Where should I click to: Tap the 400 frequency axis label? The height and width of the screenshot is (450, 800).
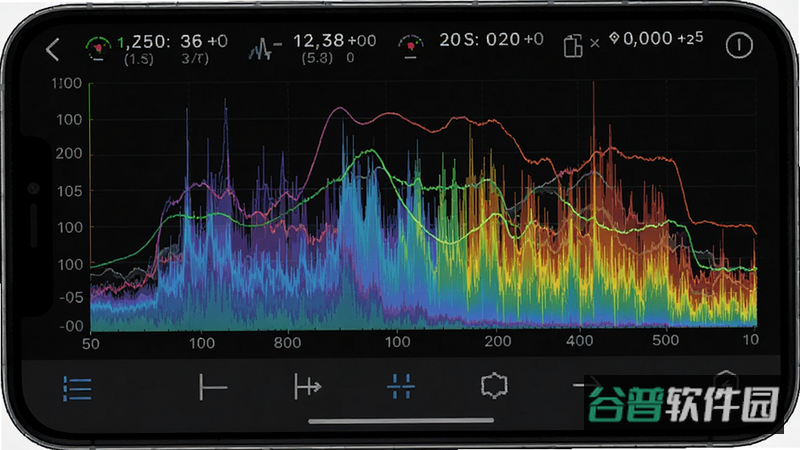pyautogui.click(x=580, y=340)
